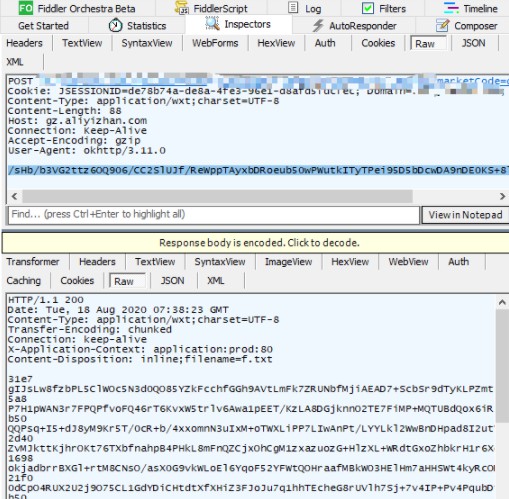Select the request WebForms tab

click(x=215, y=43)
